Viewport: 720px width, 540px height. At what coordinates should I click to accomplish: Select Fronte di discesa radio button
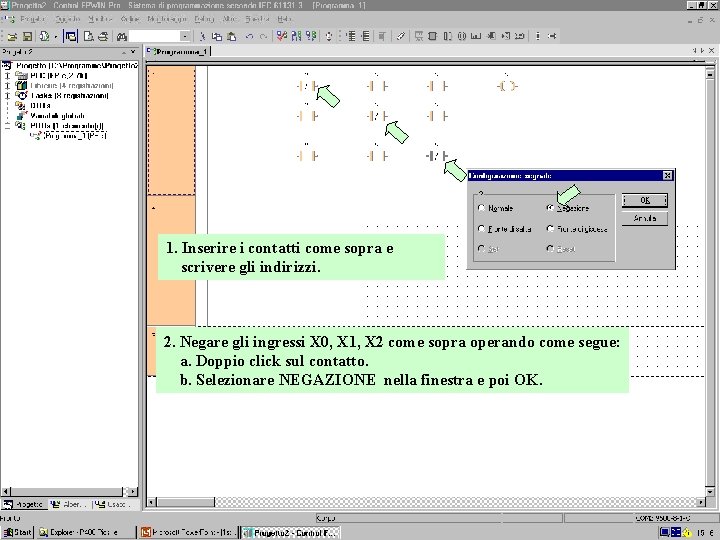click(x=550, y=228)
